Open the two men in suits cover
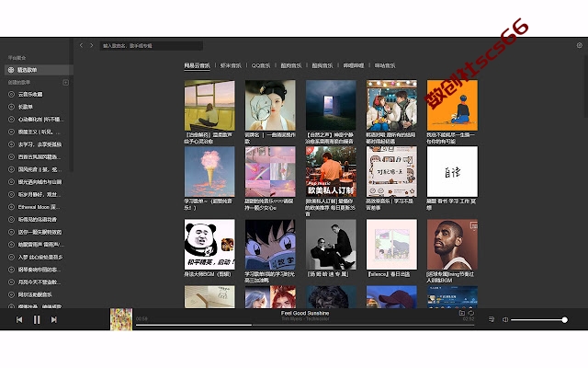 (331, 245)
